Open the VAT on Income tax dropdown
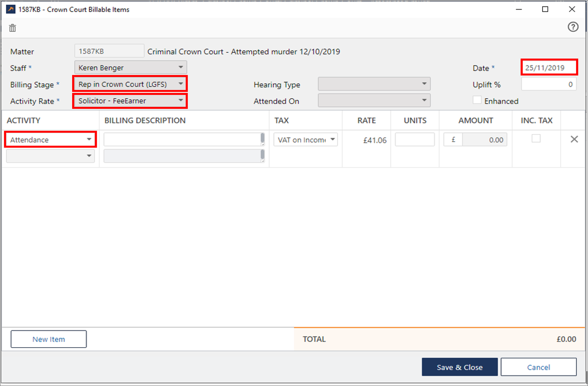588x386 pixels. [306, 140]
